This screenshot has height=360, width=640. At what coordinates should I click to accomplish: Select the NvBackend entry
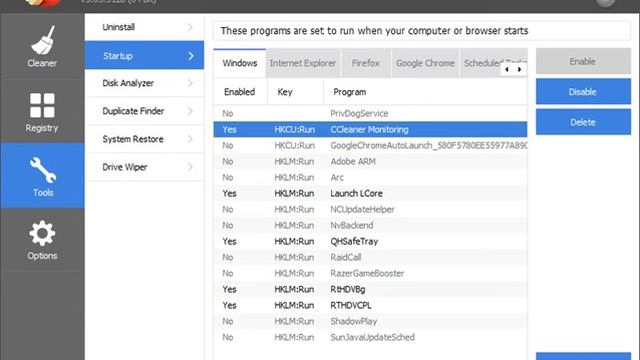coord(370,225)
